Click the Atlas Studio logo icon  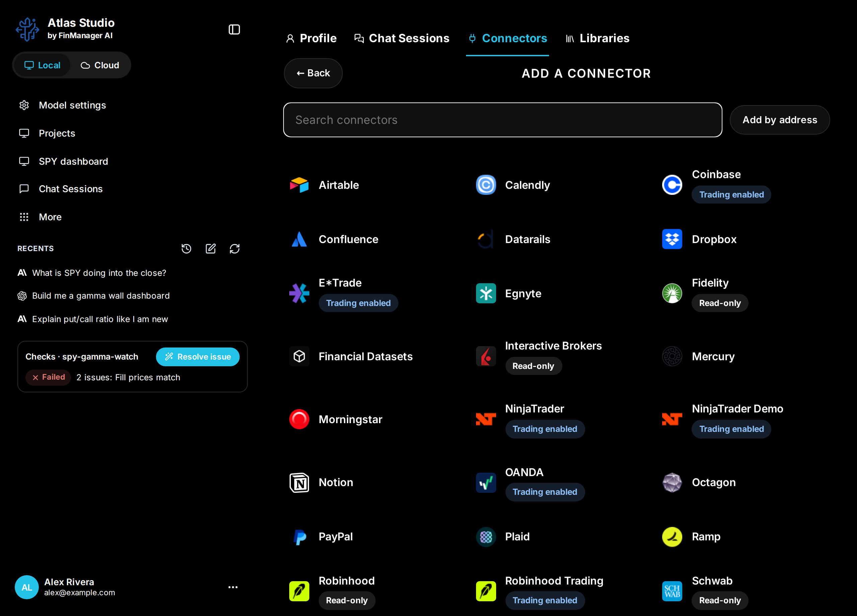click(x=27, y=29)
